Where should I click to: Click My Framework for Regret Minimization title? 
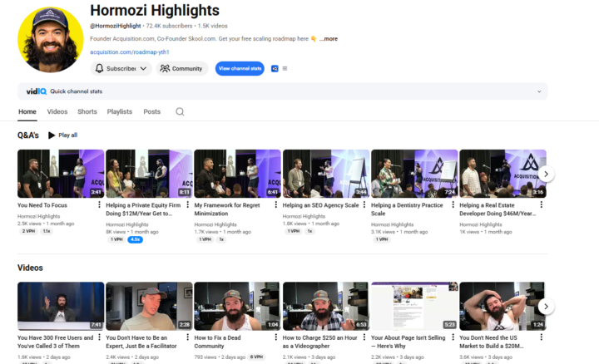click(227, 209)
